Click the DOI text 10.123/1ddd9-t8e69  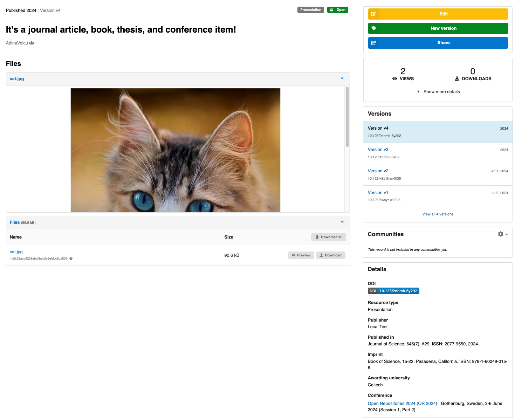click(x=384, y=157)
